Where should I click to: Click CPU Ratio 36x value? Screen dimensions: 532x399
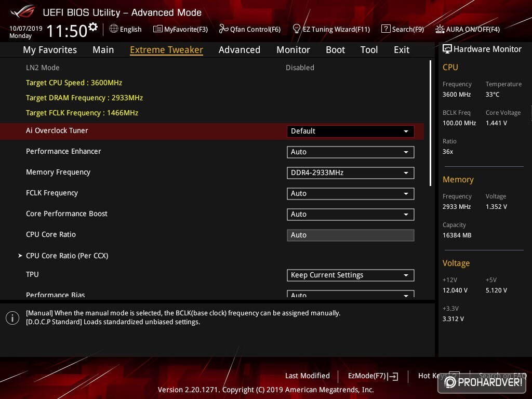pos(447,152)
